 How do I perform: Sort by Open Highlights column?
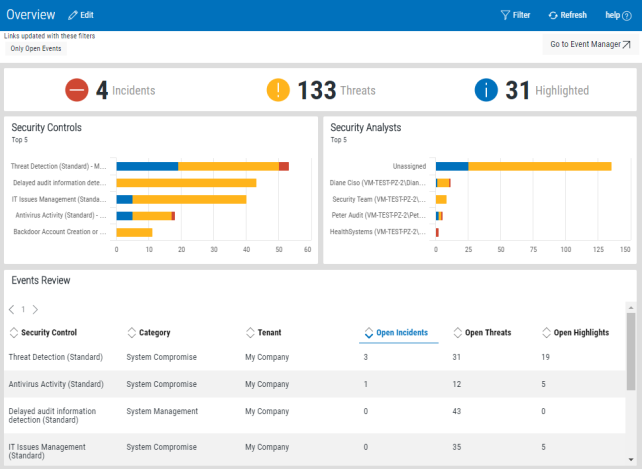point(580,332)
